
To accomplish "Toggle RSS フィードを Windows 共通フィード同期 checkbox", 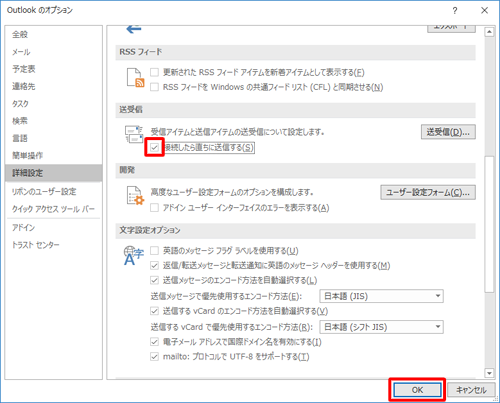I will (x=154, y=87).
